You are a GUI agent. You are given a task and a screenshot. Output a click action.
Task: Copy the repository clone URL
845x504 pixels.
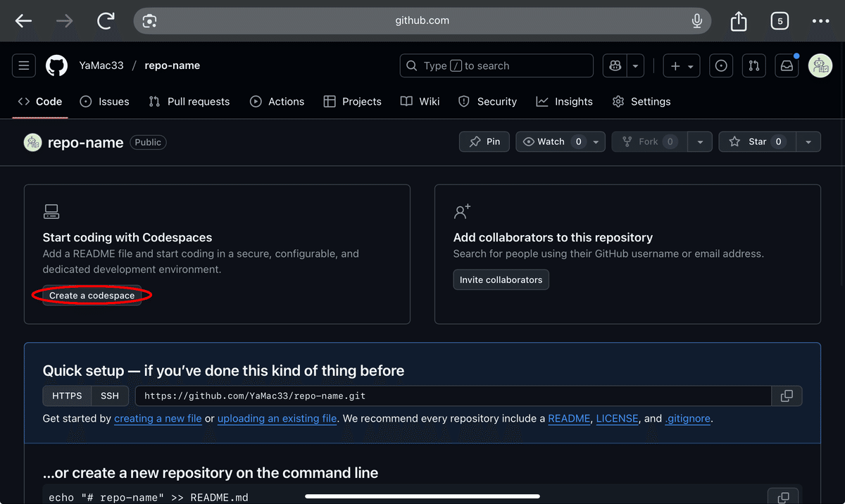tap(787, 396)
